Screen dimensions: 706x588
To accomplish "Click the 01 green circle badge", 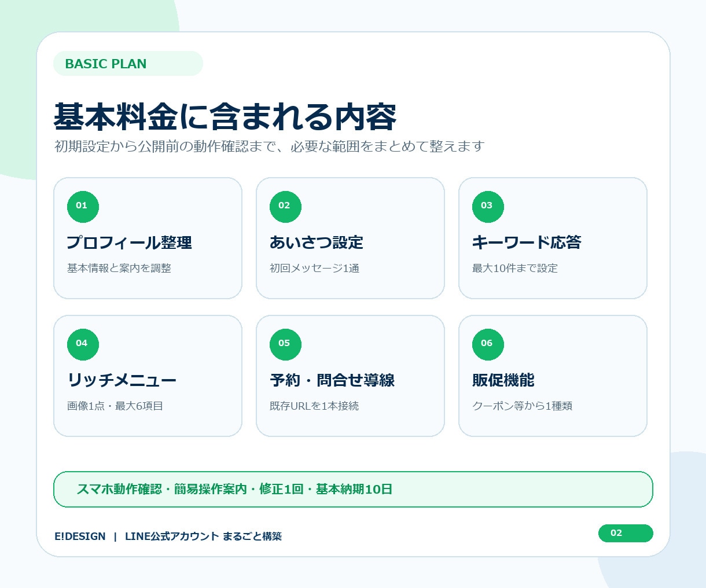I will (83, 207).
